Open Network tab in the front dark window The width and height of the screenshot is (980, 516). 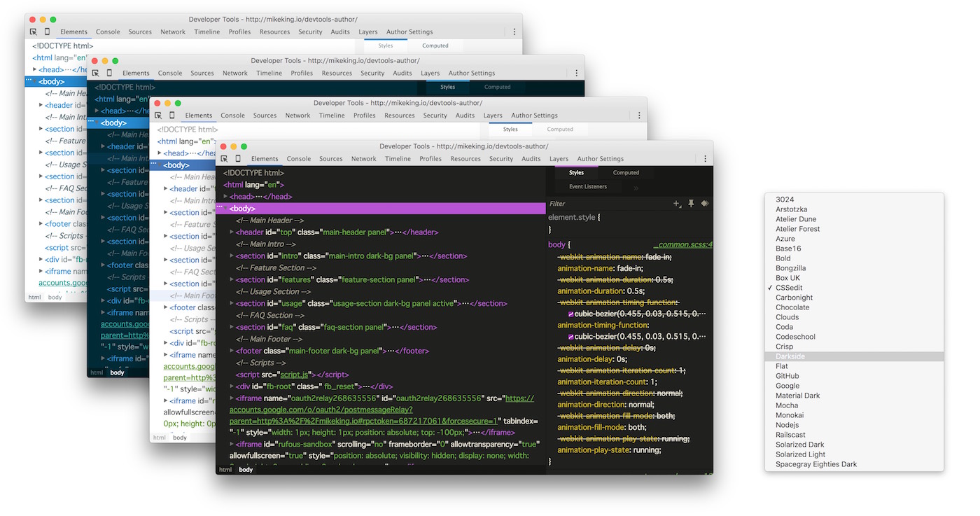coord(364,159)
